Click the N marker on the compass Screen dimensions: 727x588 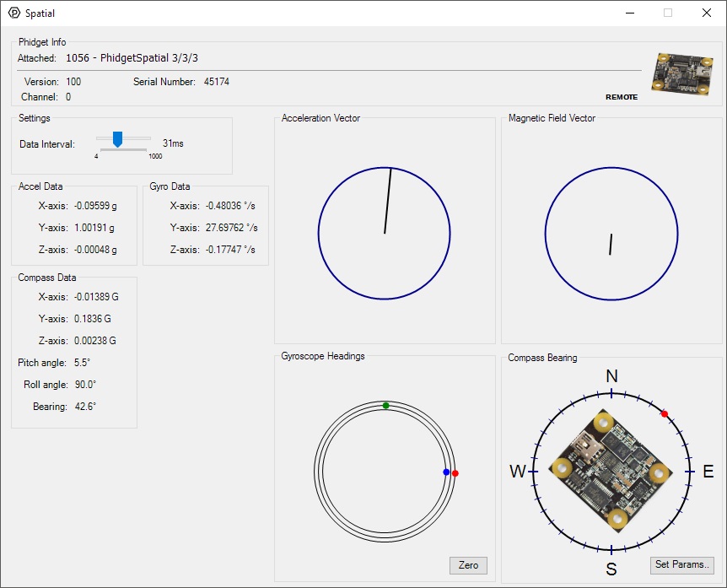click(611, 376)
